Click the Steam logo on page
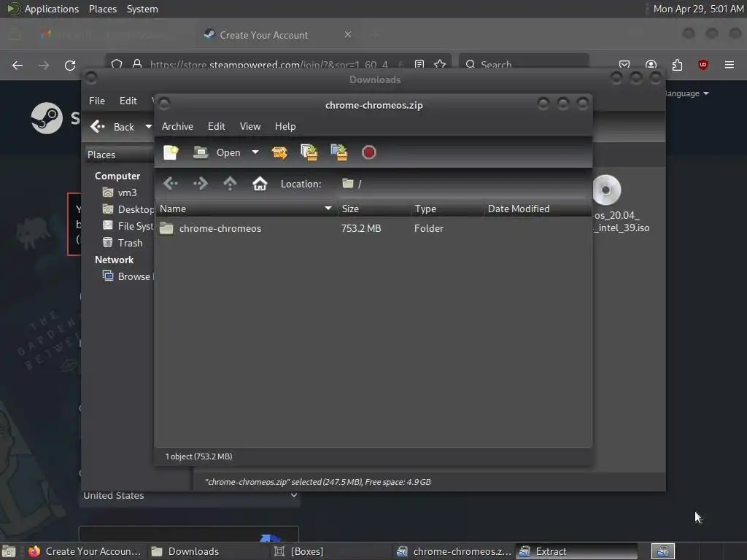 click(47, 118)
